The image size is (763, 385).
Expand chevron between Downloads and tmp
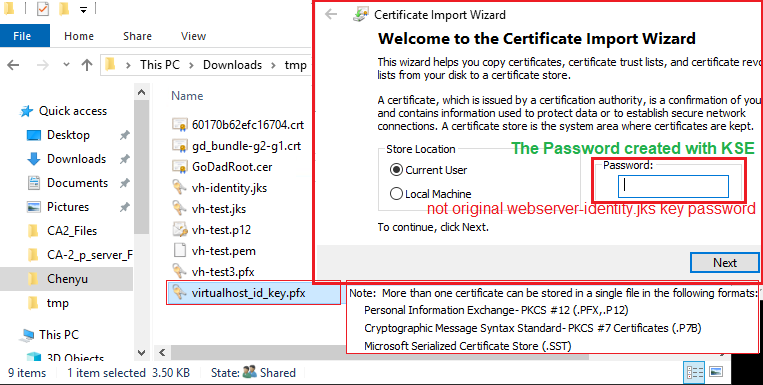[x=273, y=65]
